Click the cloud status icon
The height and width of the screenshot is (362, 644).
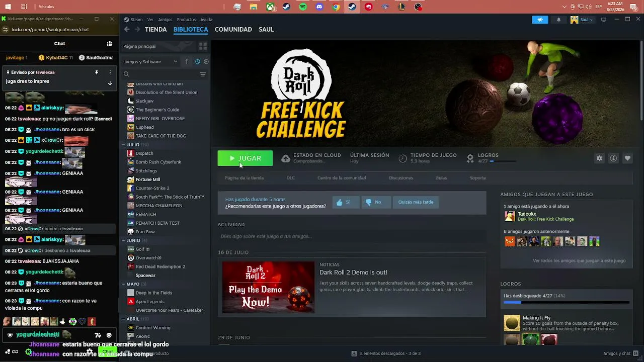pyautogui.click(x=285, y=158)
